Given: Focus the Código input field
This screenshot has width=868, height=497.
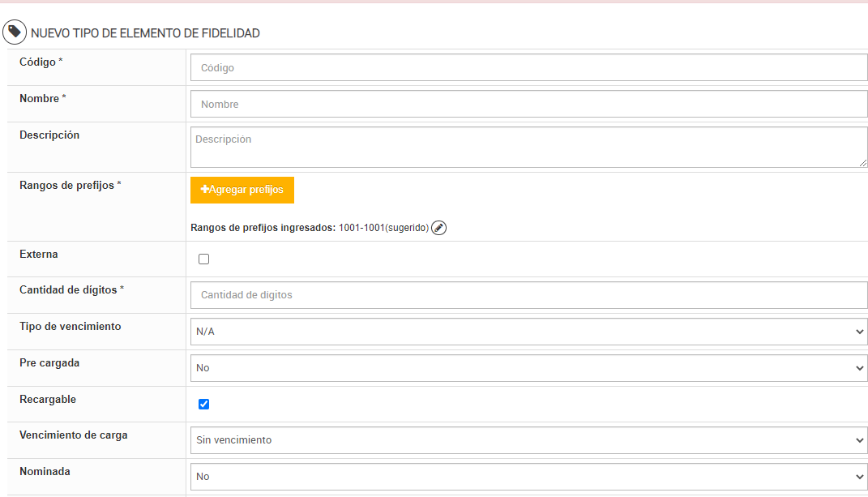Looking at the screenshot, I should click(528, 68).
